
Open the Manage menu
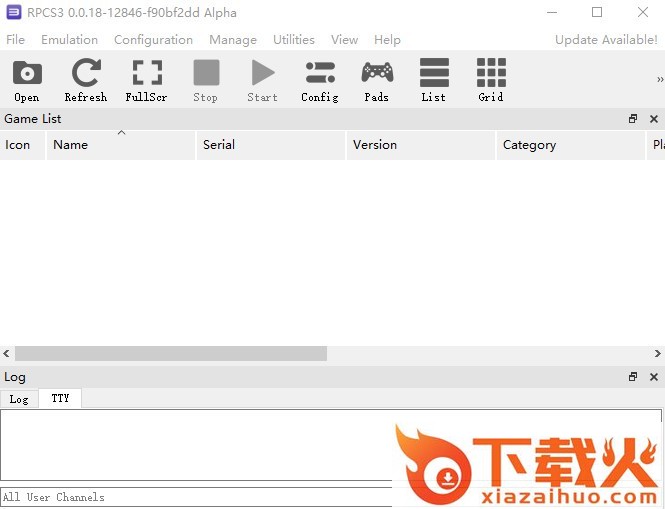coord(233,40)
